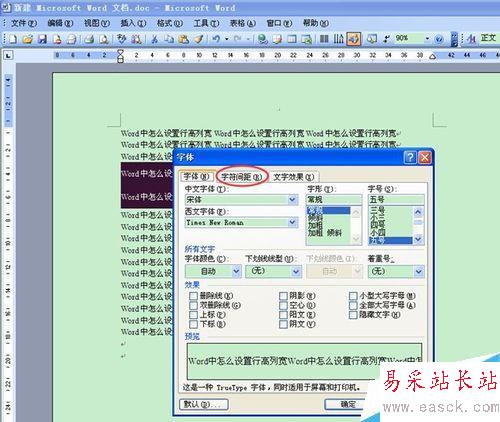Click the Insert Table grid icon
The image size is (500, 422).
coord(292,39)
